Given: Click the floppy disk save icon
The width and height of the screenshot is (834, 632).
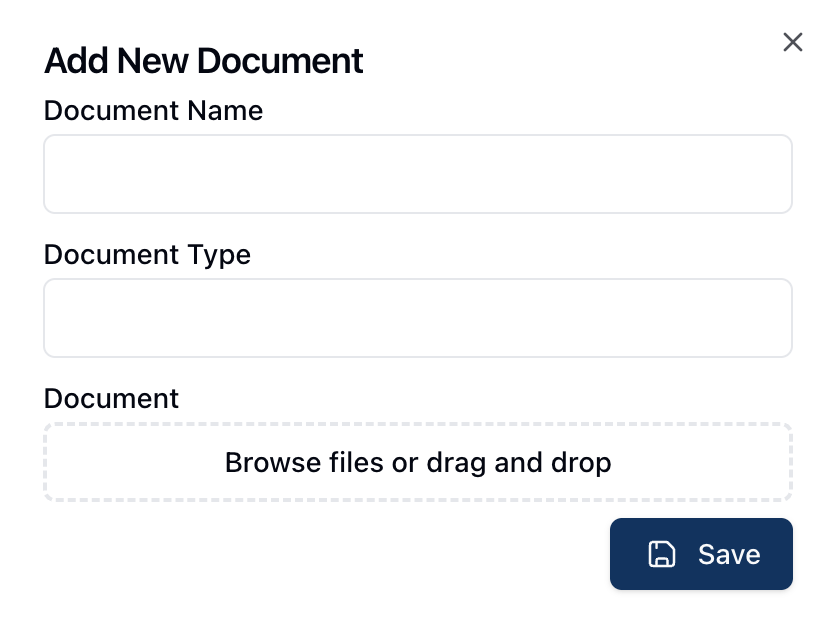Looking at the screenshot, I should click(662, 554).
